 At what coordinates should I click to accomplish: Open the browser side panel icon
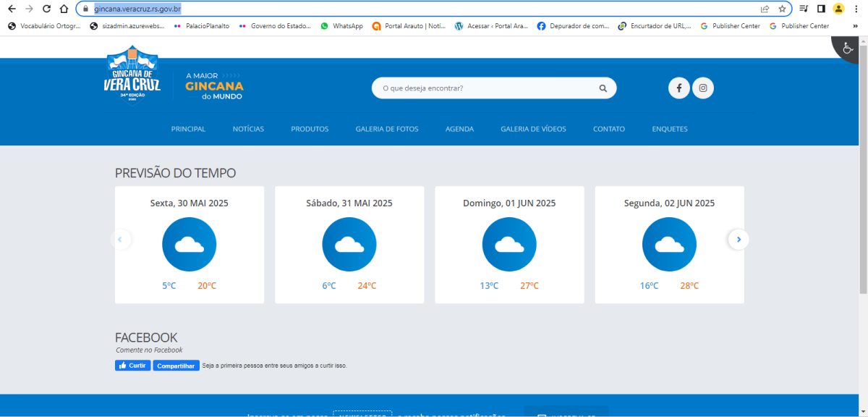[821, 9]
